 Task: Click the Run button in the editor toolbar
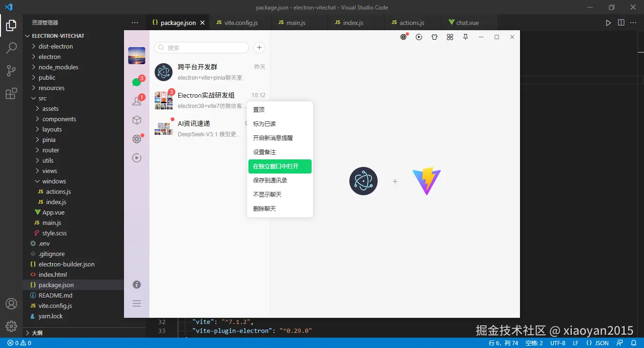tap(608, 22)
